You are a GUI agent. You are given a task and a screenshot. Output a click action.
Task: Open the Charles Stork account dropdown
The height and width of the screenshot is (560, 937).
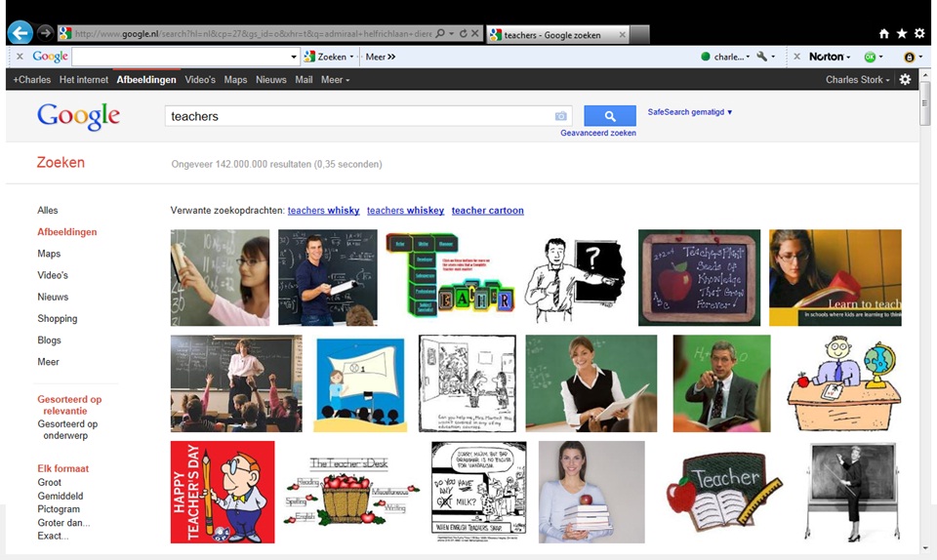click(858, 79)
